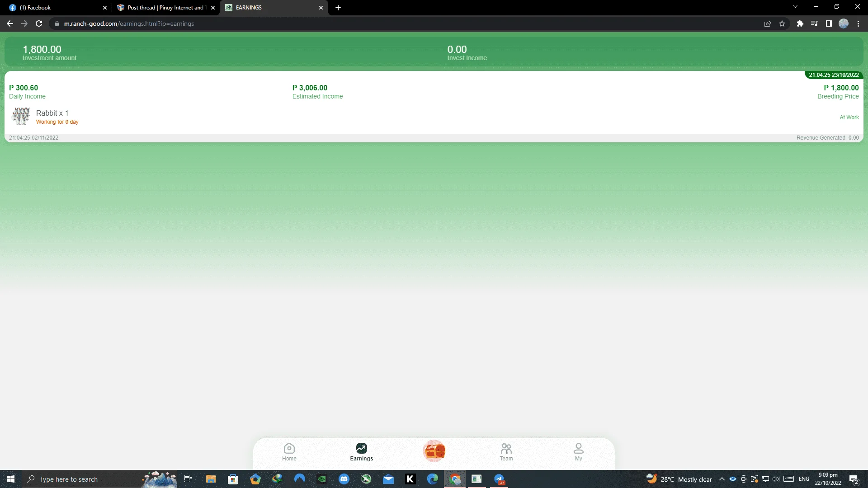Click the taskbar search box
868x488 pixels.
click(x=99, y=479)
